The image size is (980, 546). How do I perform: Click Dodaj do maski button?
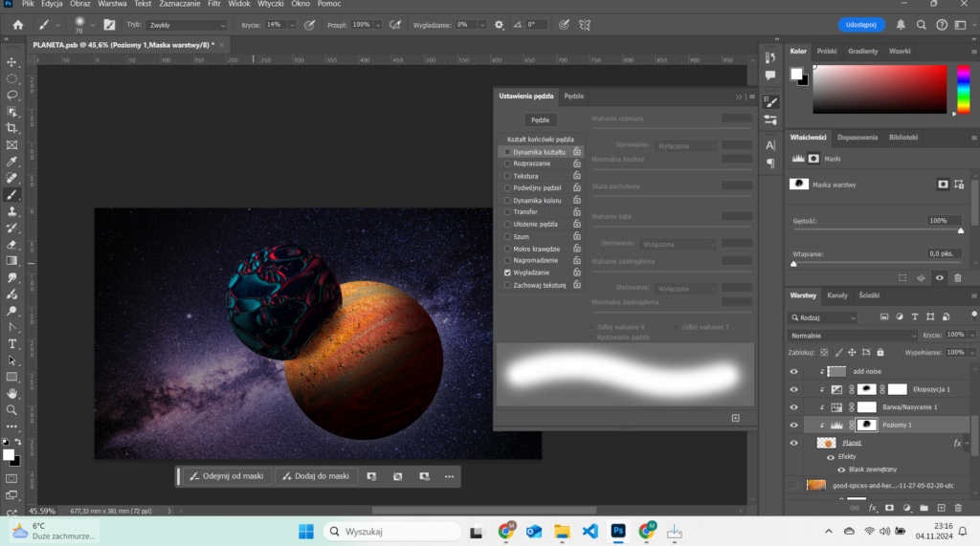tap(316, 476)
